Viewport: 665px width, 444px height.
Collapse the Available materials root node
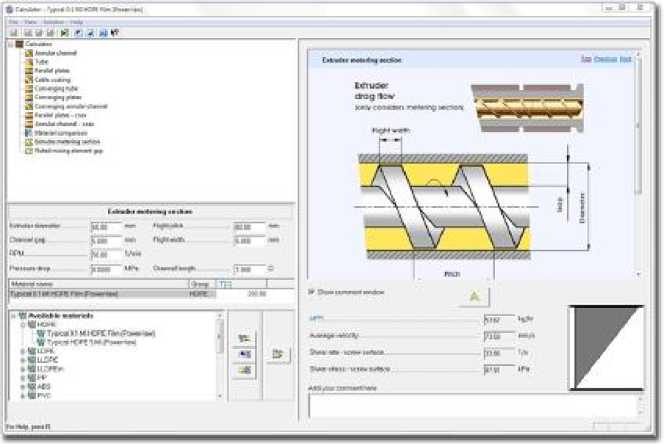[x=14, y=316]
